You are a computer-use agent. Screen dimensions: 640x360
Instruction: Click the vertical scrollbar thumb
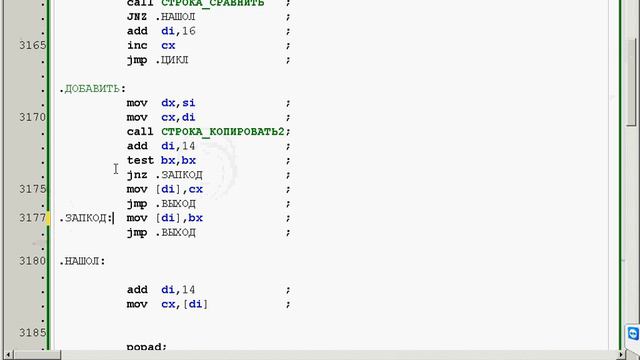point(631,82)
